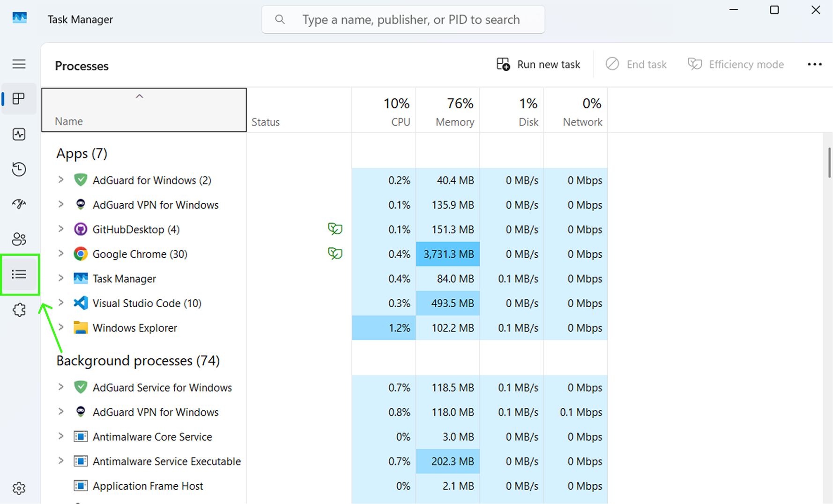Screen dimensions: 833x504
Task: Click the Windows Explorer folder icon
Action: point(81,327)
